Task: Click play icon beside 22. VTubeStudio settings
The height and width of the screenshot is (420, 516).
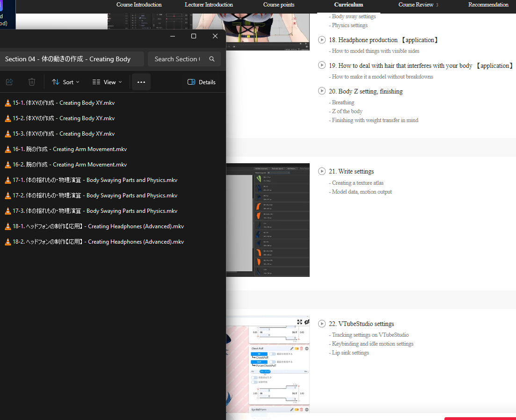Action: 322,324
